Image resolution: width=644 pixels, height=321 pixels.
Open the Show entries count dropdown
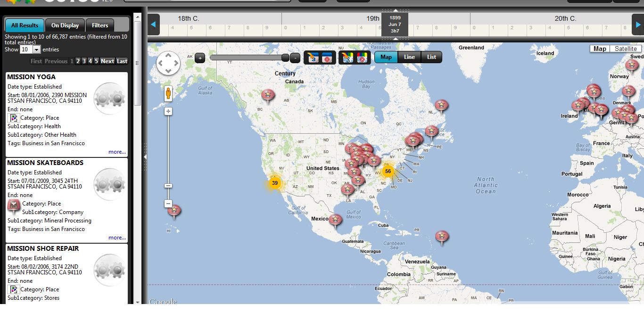tap(30, 49)
